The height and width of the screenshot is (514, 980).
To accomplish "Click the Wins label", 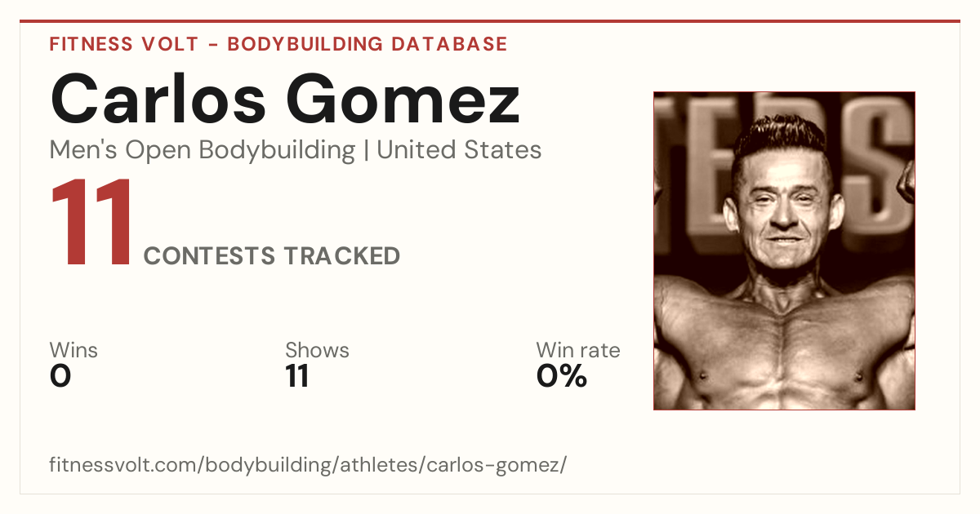I will (73, 351).
